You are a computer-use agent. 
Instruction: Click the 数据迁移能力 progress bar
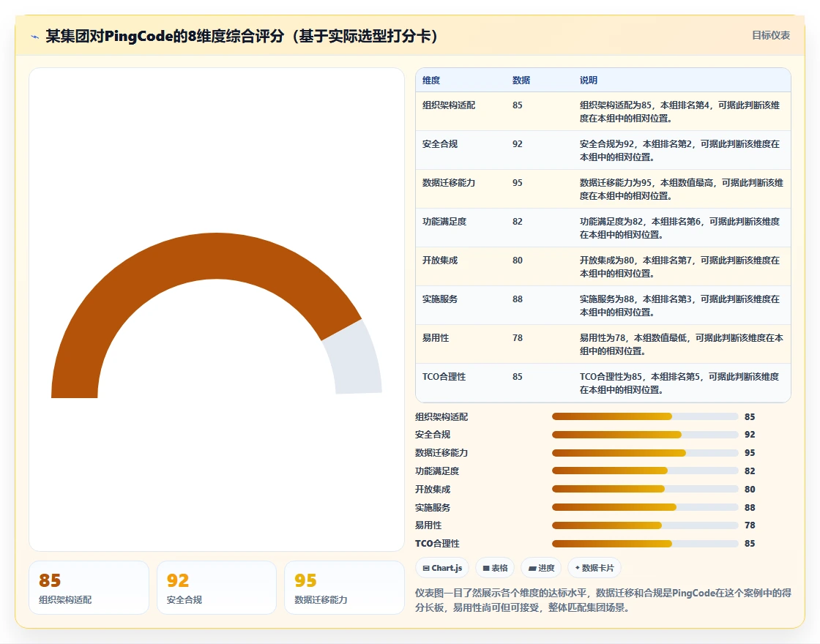(645, 453)
